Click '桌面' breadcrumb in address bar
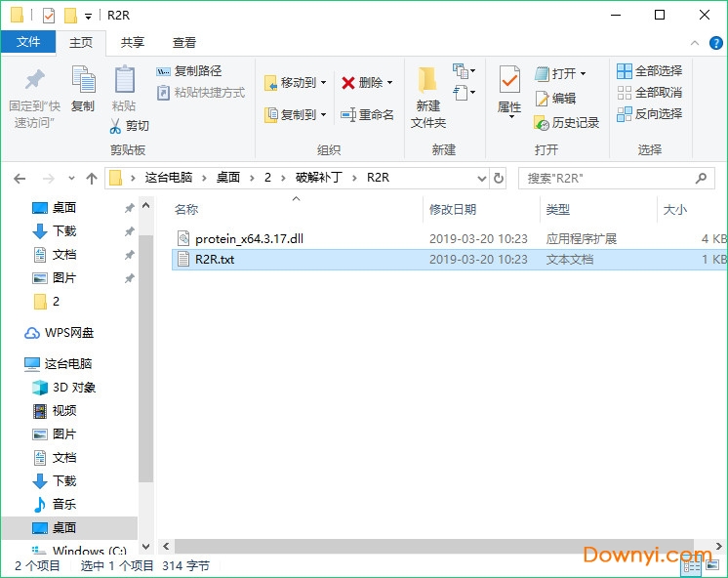This screenshot has width=728, height=578. click(228, 178)
